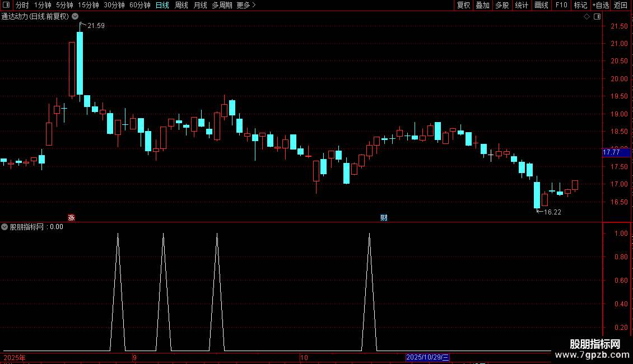
Task: Click the 返回 back button
Action: [x=621, y=5]
